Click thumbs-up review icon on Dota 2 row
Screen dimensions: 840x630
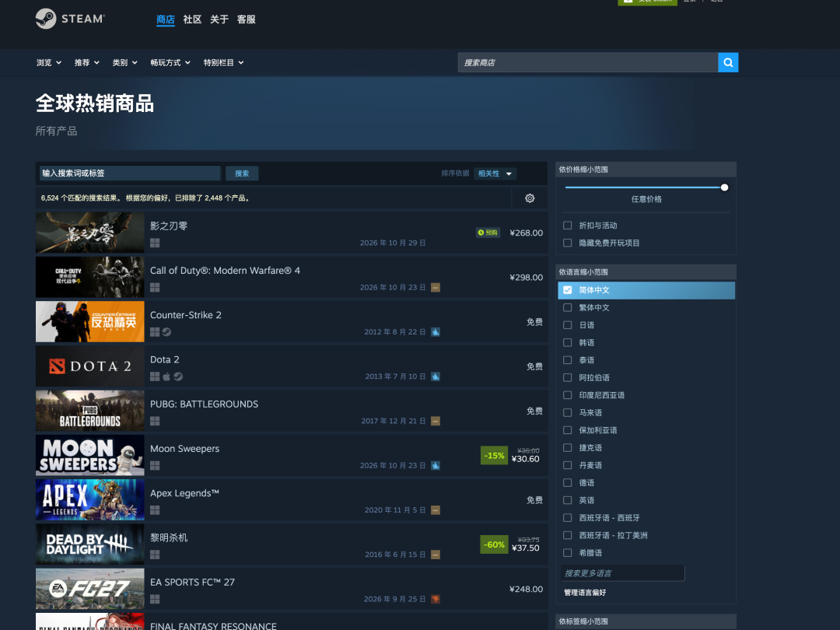436,376
